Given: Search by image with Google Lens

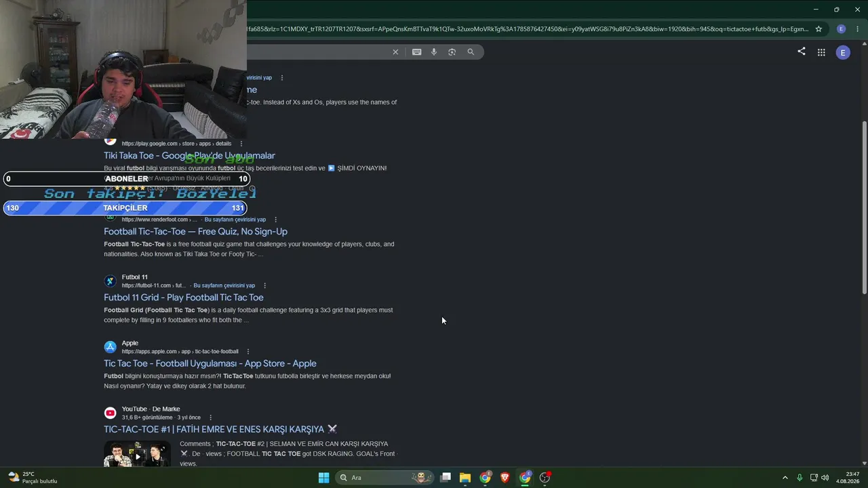Looking at the screenshot, I should tap(452, 52).
